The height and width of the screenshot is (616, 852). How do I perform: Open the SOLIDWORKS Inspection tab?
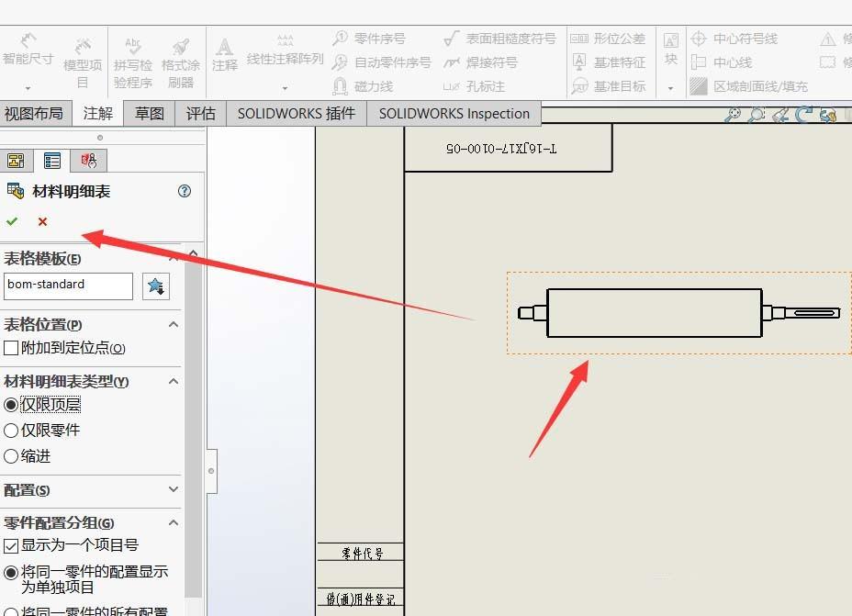454,113
